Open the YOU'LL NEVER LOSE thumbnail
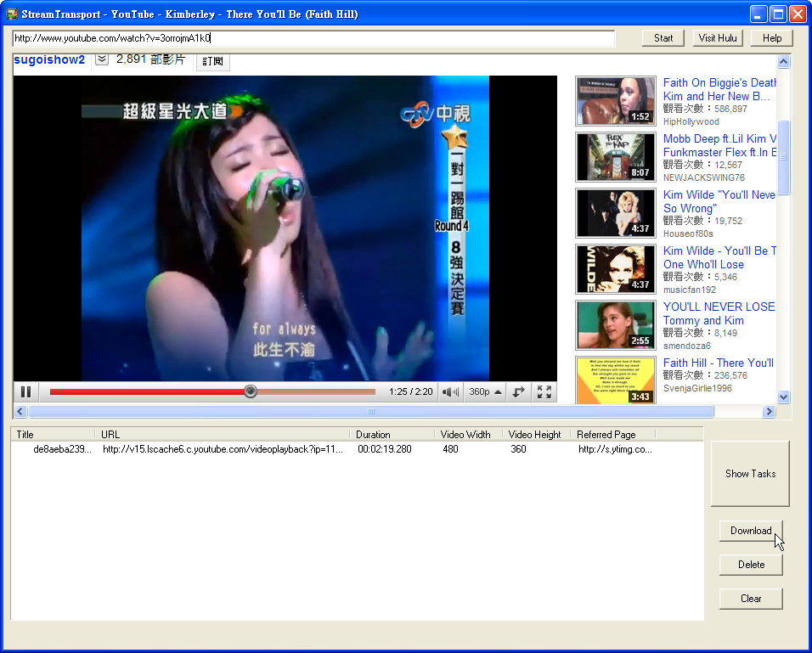The width and height of the screenshot is (812, 653). (616, 324)
